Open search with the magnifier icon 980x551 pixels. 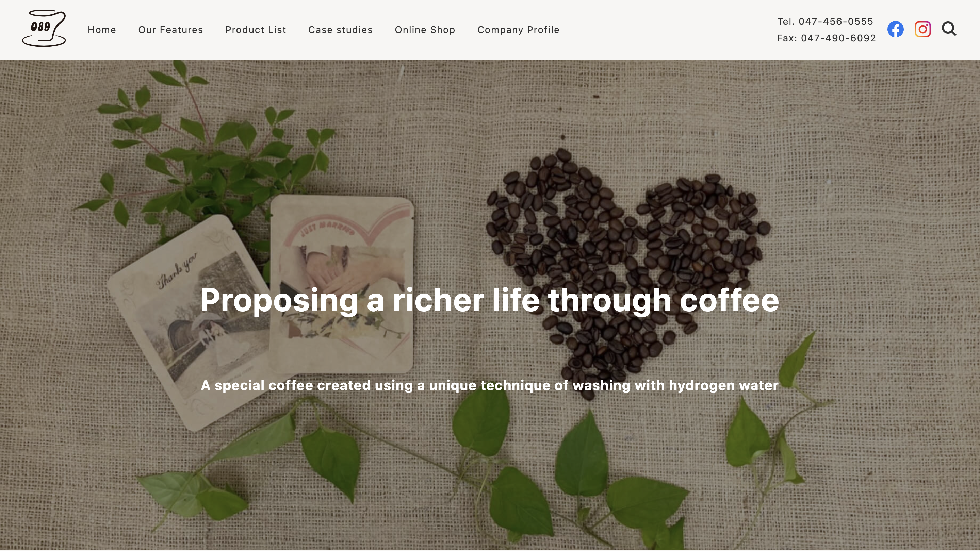coord(949,29)
